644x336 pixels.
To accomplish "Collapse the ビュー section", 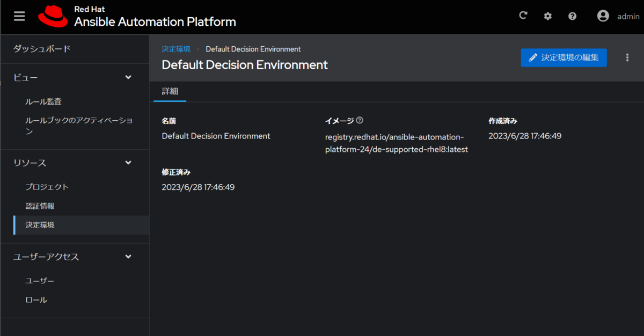I will pos(128,77).
